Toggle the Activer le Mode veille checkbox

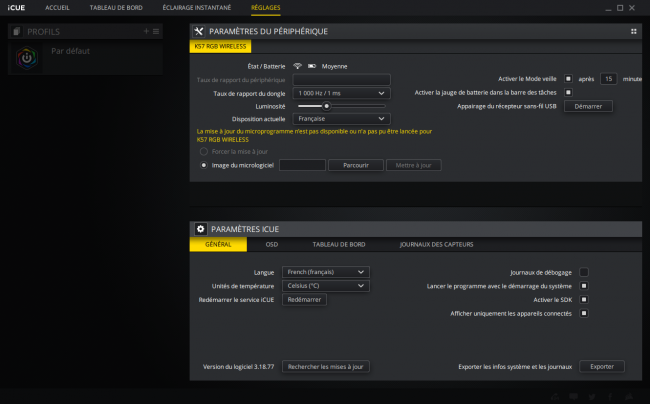coord(568,78)
